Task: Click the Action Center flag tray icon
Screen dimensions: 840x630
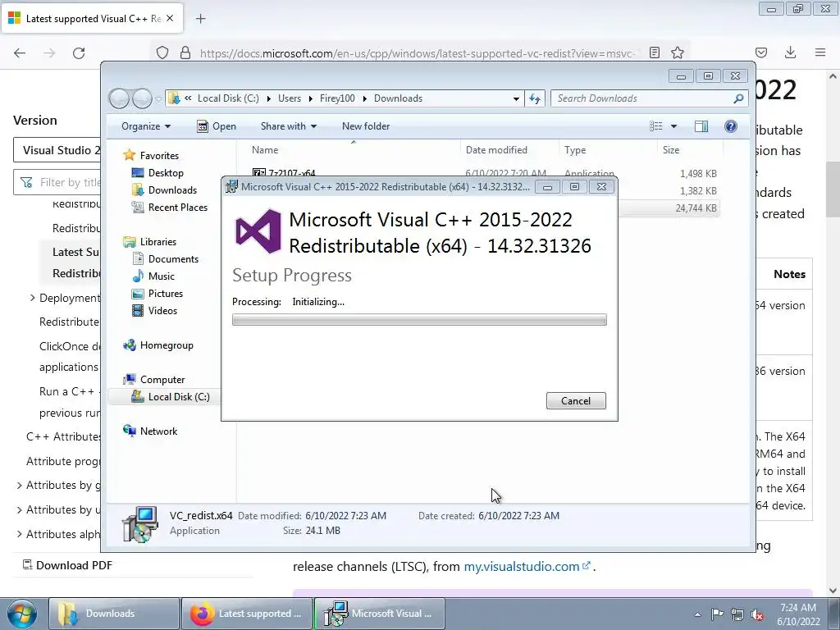Action: [x=717, y=614]
